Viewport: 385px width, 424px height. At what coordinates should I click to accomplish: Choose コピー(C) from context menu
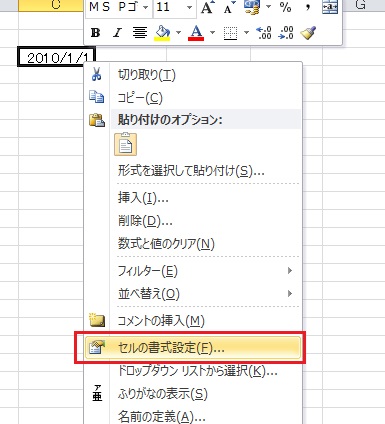pos(193,98)
